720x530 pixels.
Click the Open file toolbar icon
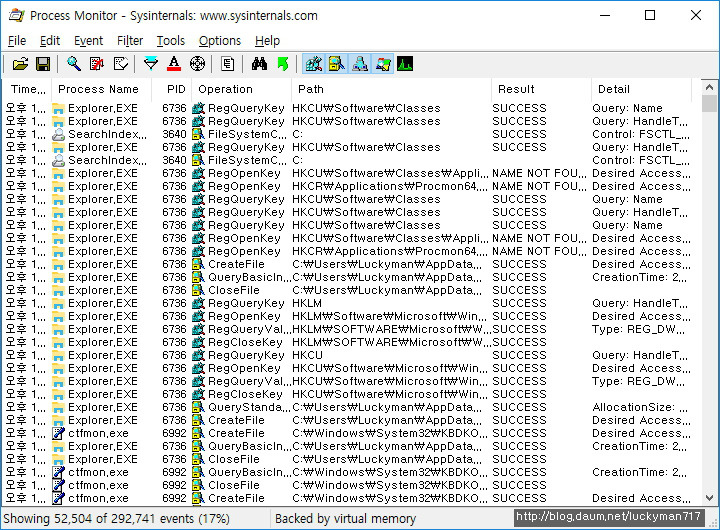tap(20, 64)
